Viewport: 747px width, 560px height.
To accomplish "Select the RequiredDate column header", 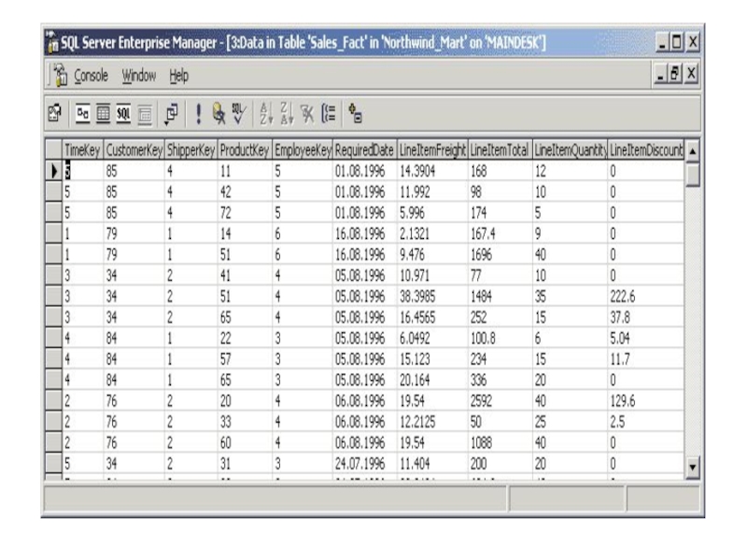I will click(x=364, y=150).
